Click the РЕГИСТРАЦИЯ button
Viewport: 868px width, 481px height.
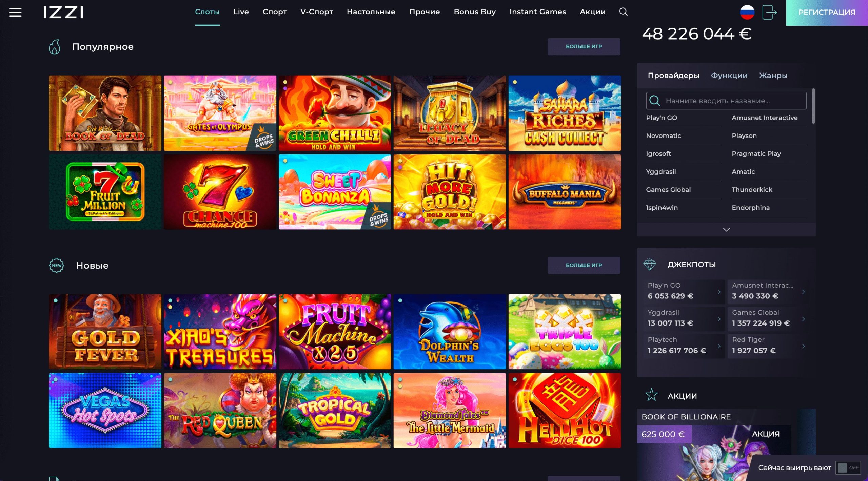827,13
